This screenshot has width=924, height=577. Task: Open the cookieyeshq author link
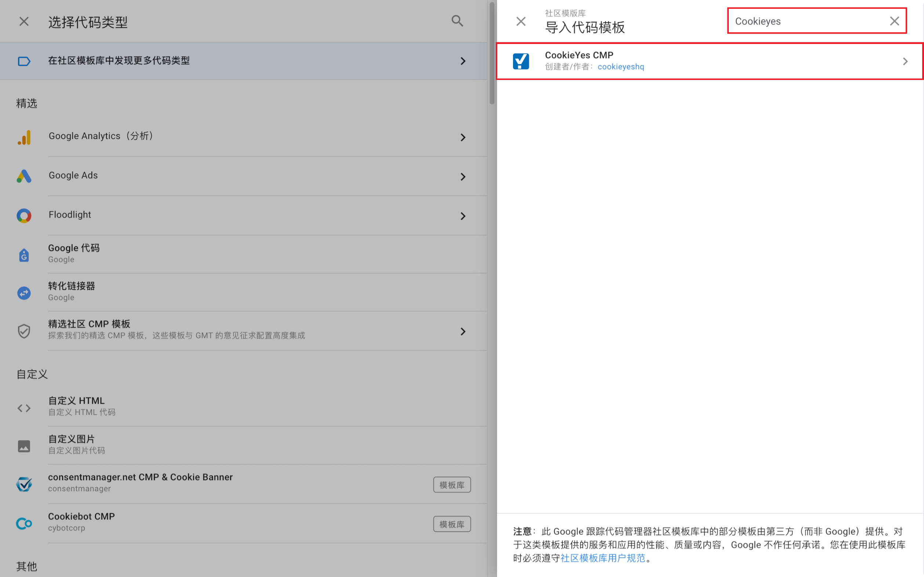pos(621,67)
